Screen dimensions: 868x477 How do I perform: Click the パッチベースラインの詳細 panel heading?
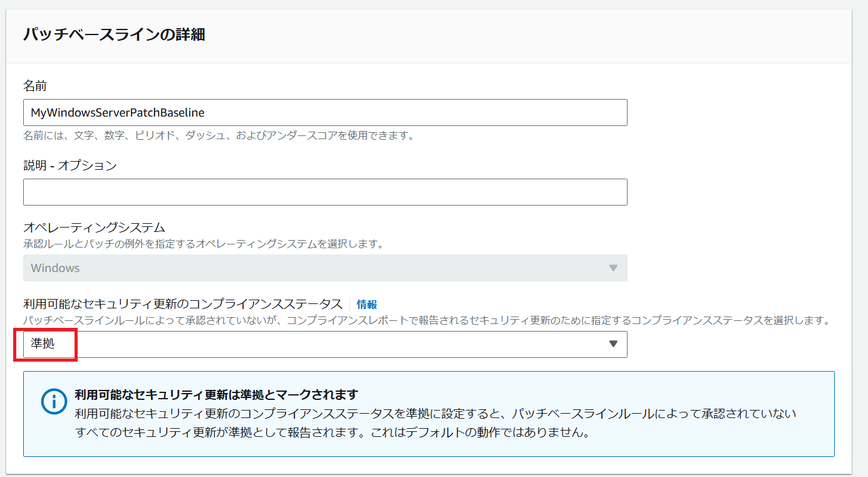tap(114, 35)
